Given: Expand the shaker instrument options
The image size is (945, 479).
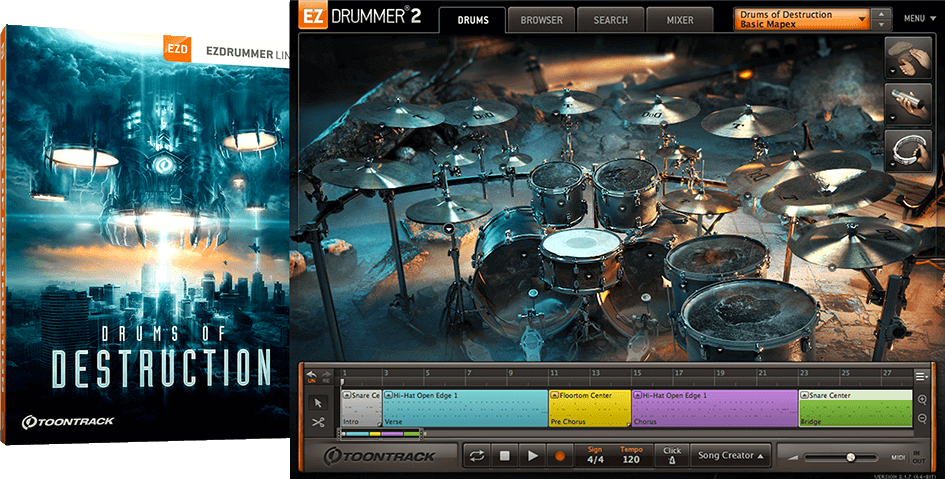Looking at the screenshot, I should [x=891, y=117].
